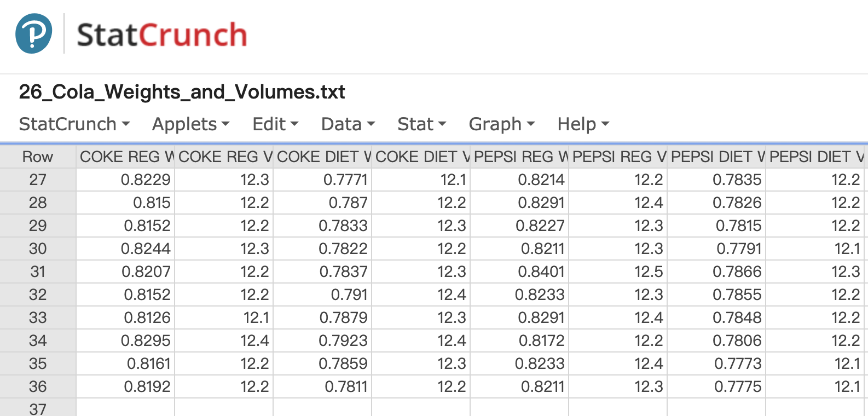This screenshot has width=868, height=416.
Task: Click cell with value 0.7855
Action: click(x=716, y=294)
